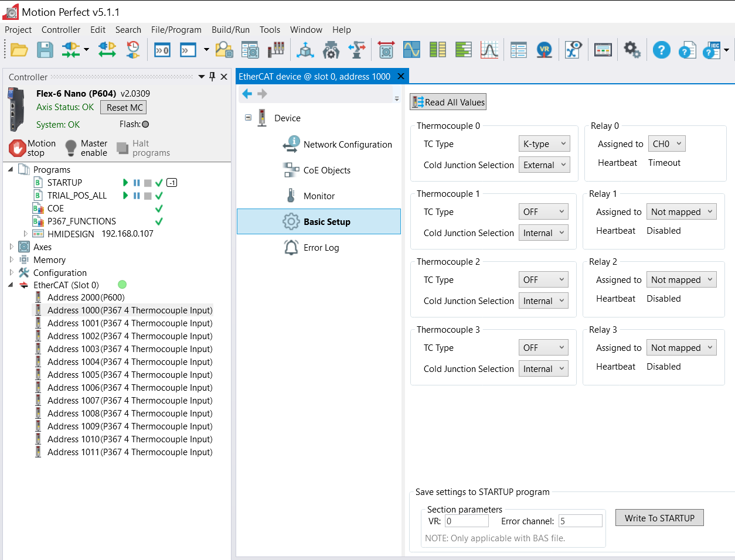735x560 pixels.
Task: Click Write To STARTUP button
Action: click(659, 518)
